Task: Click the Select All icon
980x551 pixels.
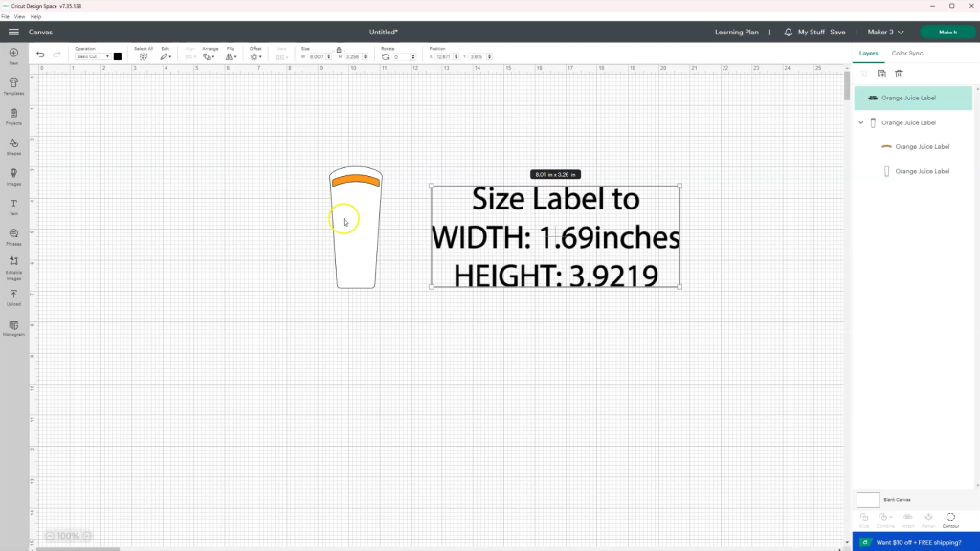Action: (x=144, y=56)
